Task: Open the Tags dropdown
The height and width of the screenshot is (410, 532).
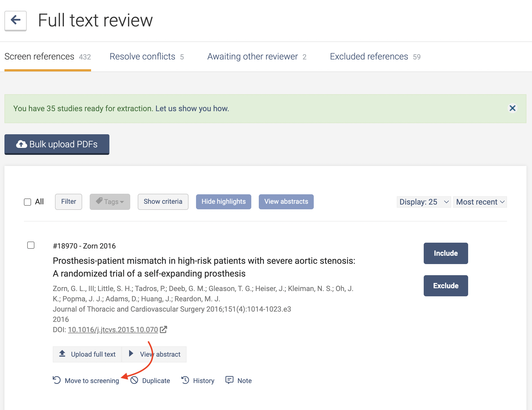Action: click(x=110, y=202)
